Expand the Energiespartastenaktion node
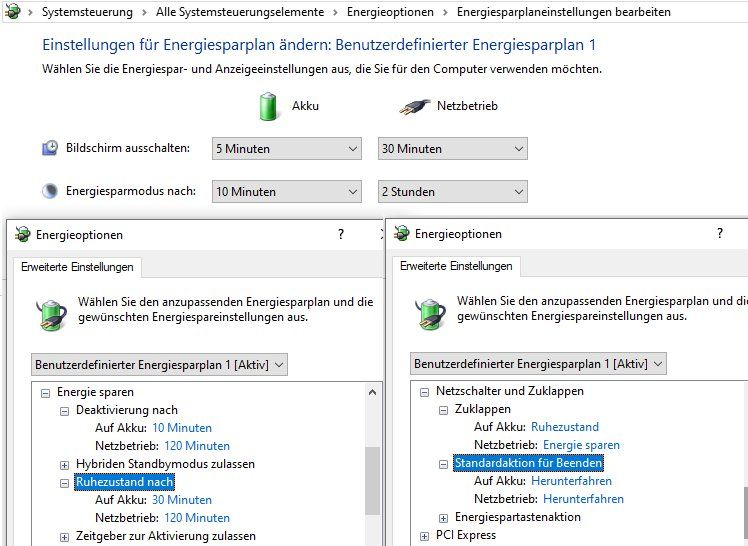This screenshot has width=748, height=546. 443,518
